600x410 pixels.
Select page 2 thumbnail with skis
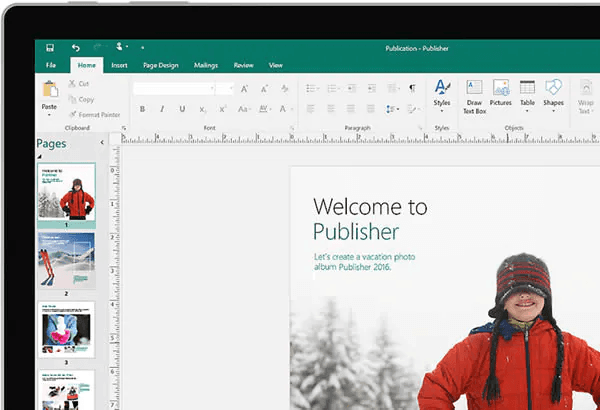click(x=67, y=261)
